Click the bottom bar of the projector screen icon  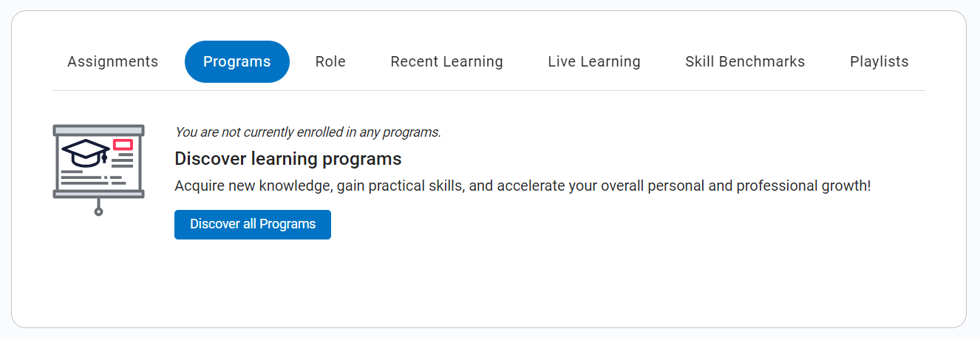[98, 194]
